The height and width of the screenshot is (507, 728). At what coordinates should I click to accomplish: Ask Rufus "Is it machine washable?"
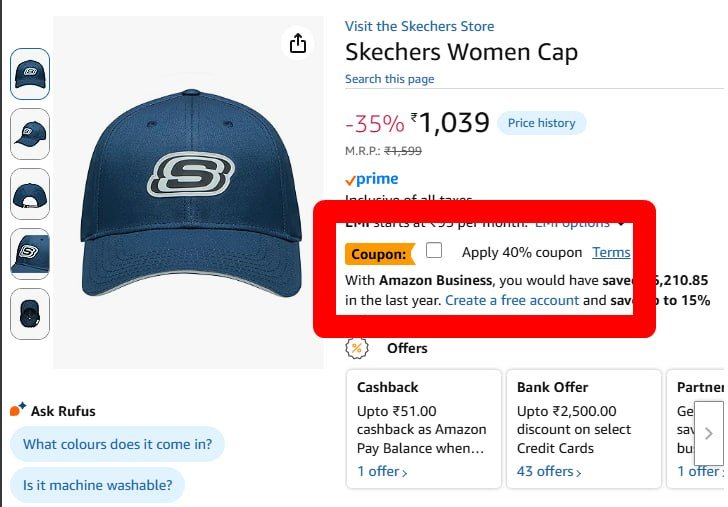click(97, 487)
